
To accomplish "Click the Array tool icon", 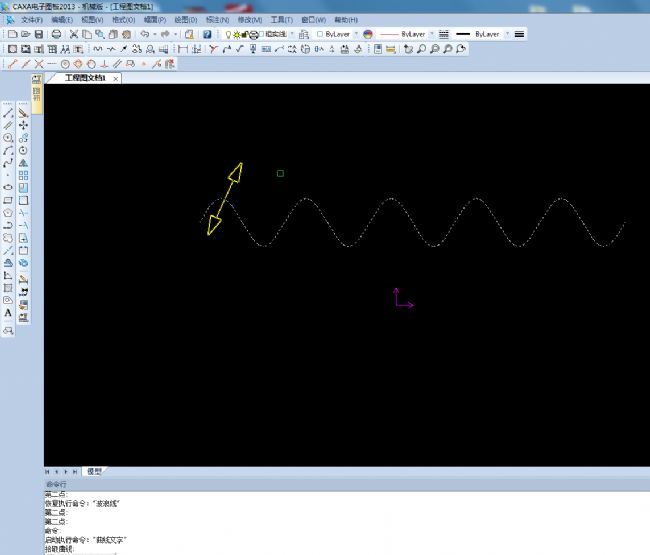I will 23,174.
